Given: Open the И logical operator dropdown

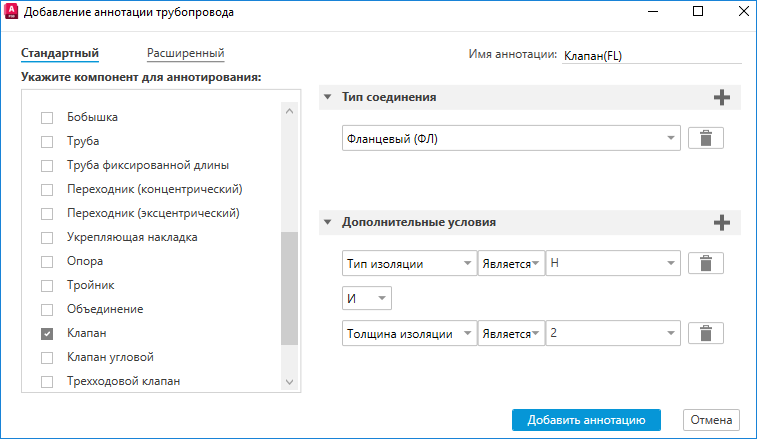Looking at the screenshot, I should [367, 298].
